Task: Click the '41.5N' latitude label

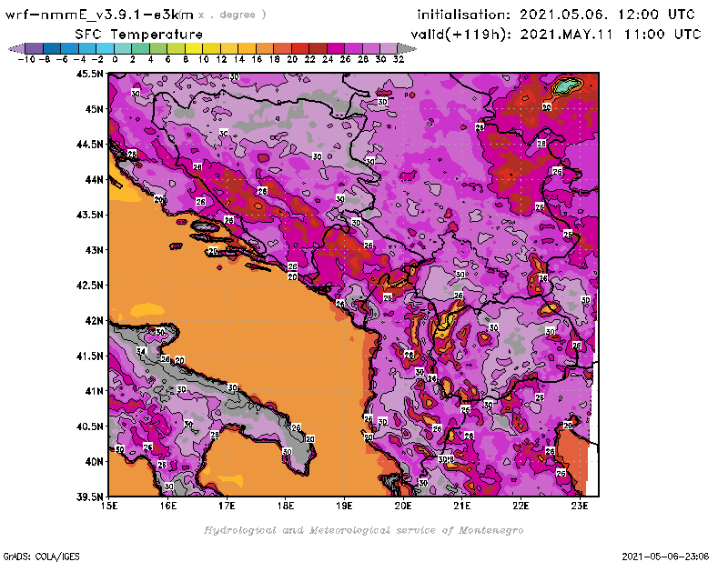Action: click(89, 356)
